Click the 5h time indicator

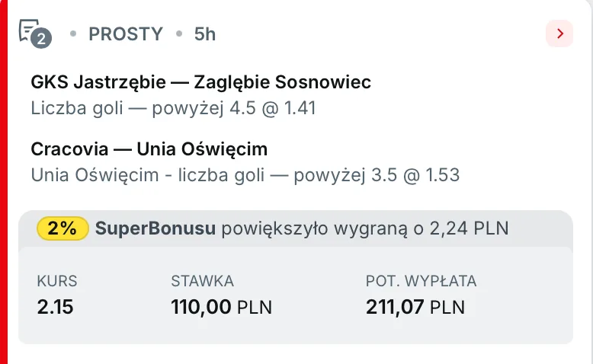coord(205,34)
